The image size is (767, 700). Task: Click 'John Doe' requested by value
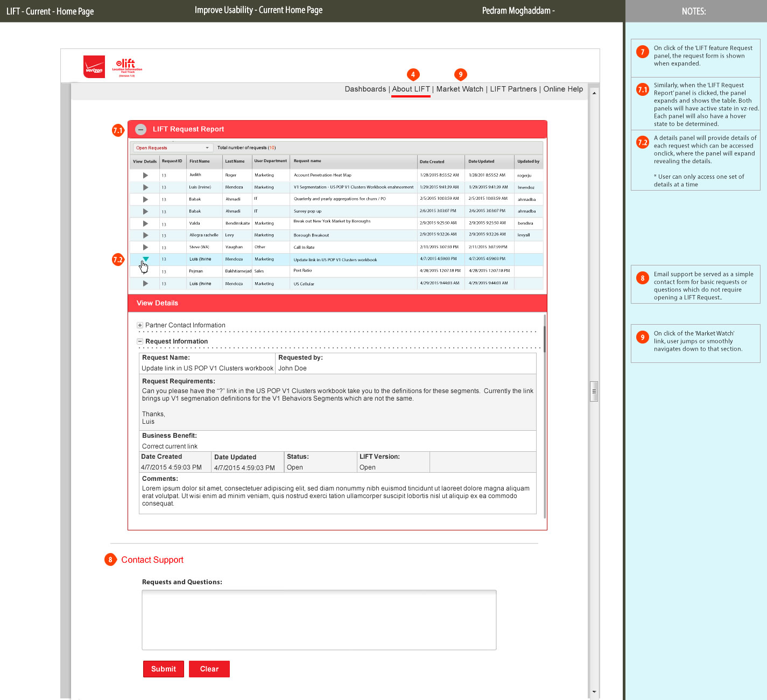[292, 368]
